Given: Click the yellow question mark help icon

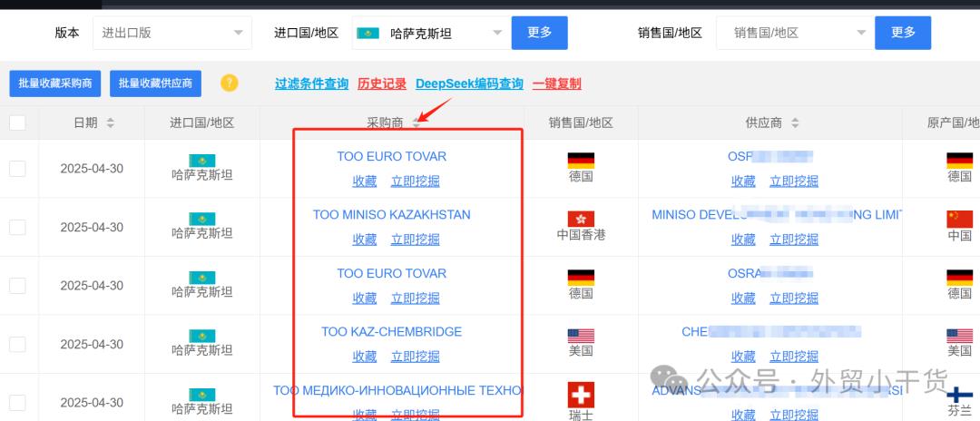Looking at the screenshot, I should (x=230, y=83).
